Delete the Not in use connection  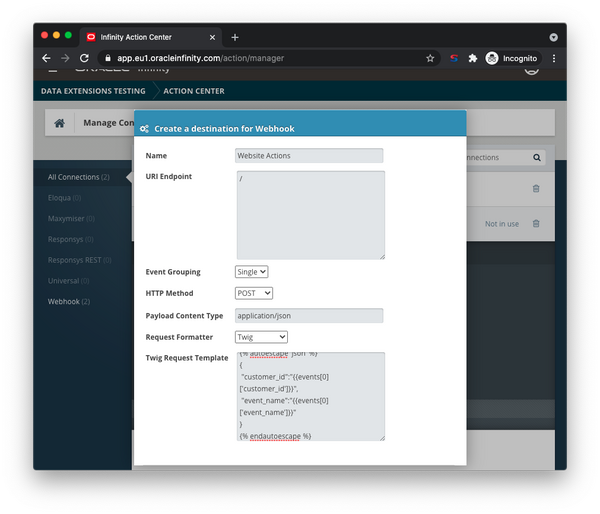536,224
